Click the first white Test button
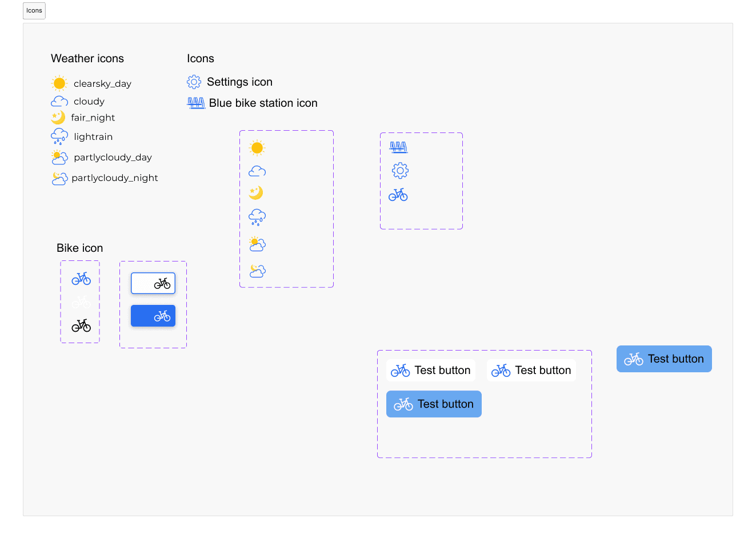756x539 pixels. point(431,370)
